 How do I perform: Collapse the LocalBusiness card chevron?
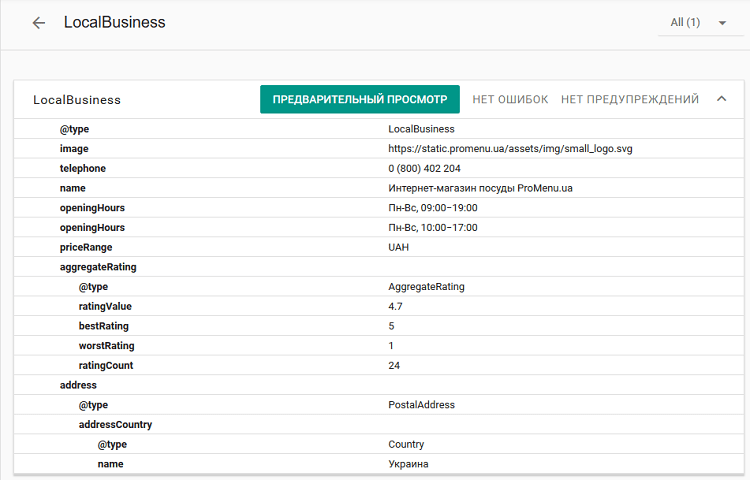(x=721, y=99)
